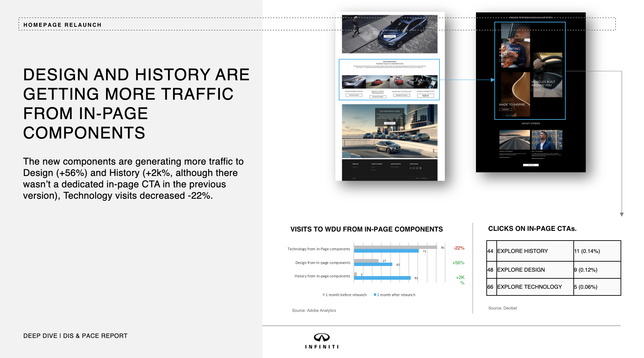Click the blue History bar labeled 62
The image size is (644, 358).
[382, 278]
